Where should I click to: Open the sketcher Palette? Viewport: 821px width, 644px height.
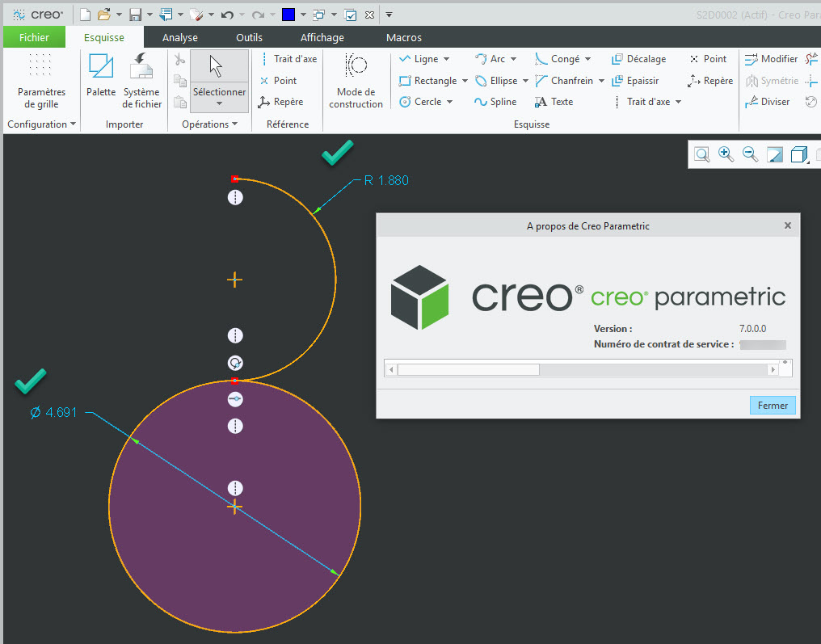101,76
